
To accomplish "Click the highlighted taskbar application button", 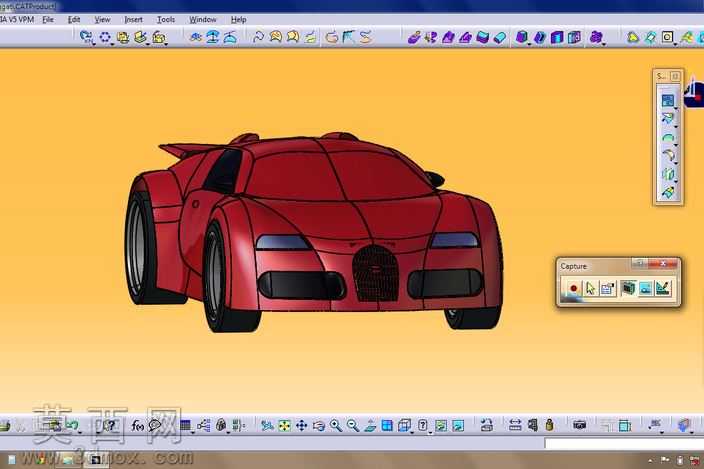I will click(x=95, y=460).
